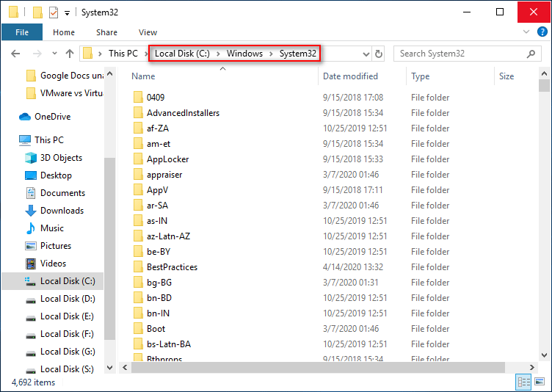Open Help with the question mark icon
Screen dimensions: 552x392
pos(541,32)
